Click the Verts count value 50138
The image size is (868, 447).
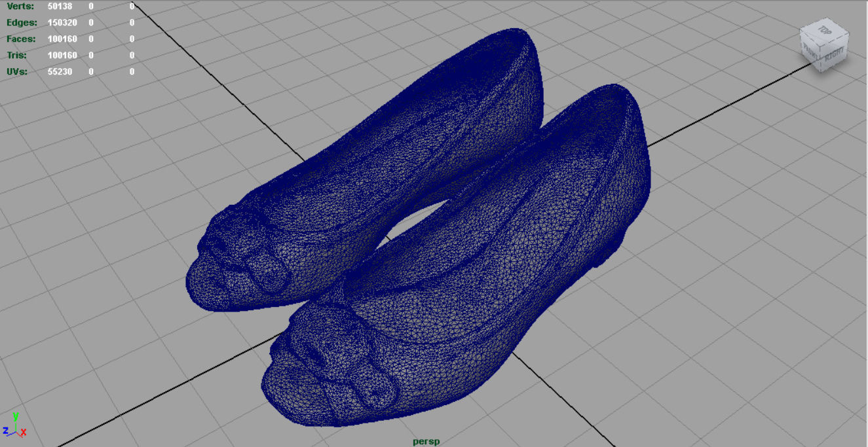coord(60,6)
